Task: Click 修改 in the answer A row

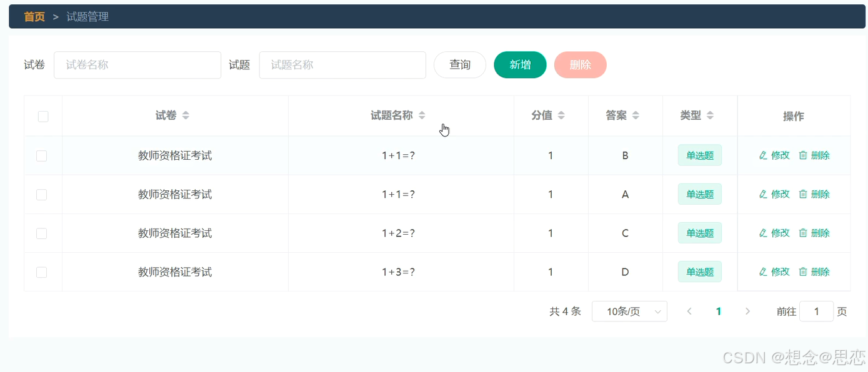Action: tap(774, 194)
